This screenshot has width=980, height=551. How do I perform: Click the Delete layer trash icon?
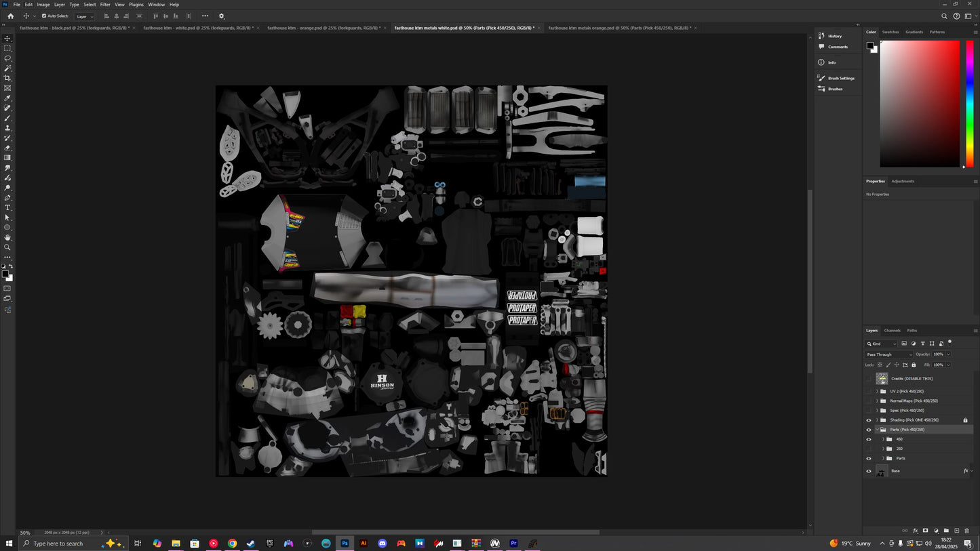pos(967,531)
